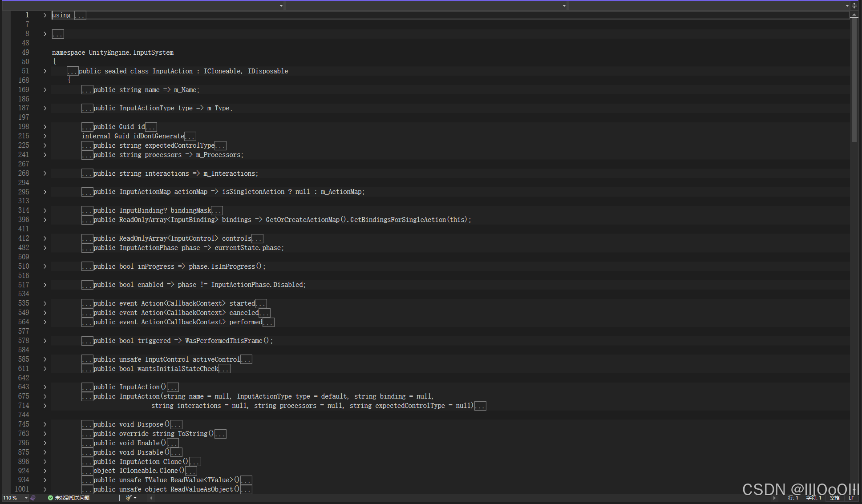Click horizontal scrollbar left arrow
The height and width of the screenshot is (504, 862).
[x=151, y=498]
